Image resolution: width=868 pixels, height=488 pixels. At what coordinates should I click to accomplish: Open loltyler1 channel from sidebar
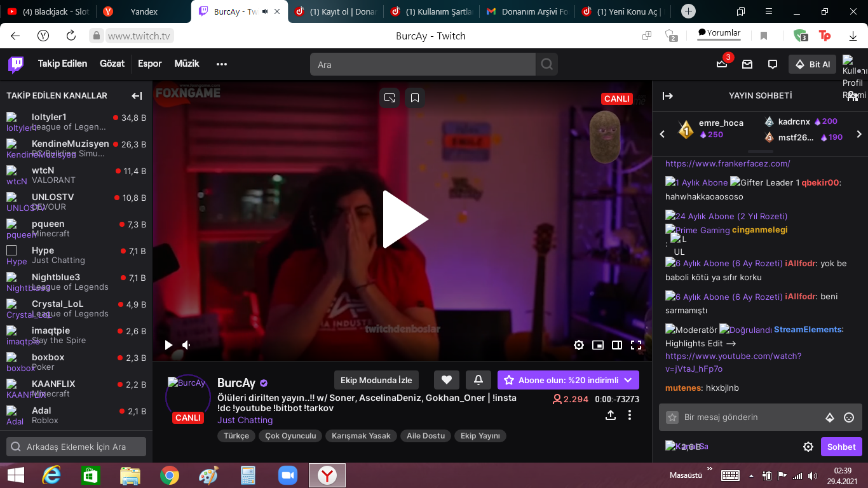tap(76, 121)
